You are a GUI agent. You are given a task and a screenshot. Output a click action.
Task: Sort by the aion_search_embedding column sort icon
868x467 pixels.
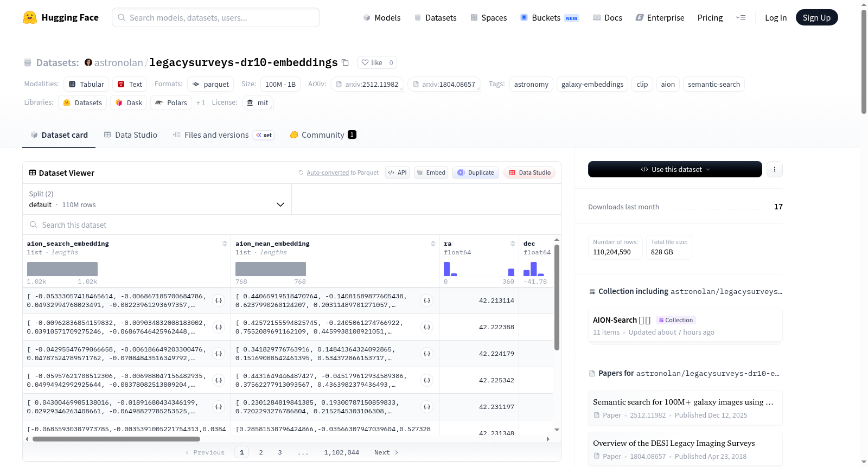225,244
